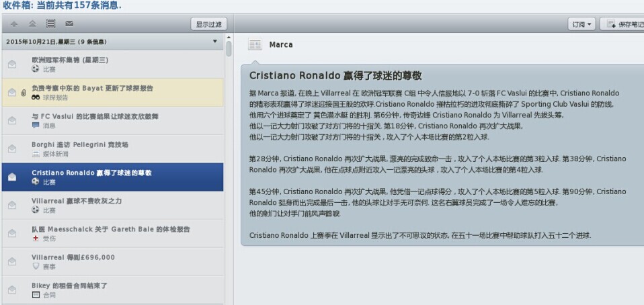
Task: Click the double up-arrow icon in inbox toolbar
Action: click(32, 24)
